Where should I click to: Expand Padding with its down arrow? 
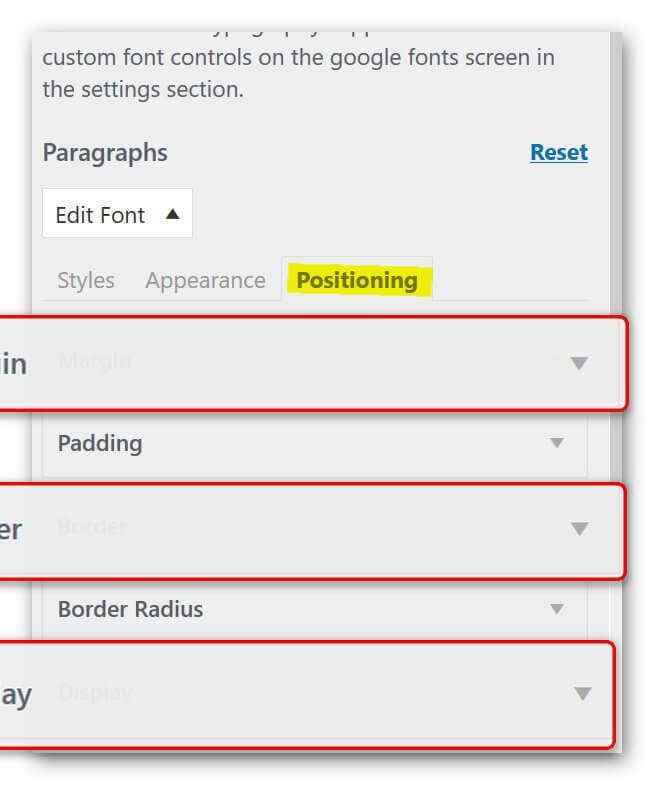click(x=556, y=443)
